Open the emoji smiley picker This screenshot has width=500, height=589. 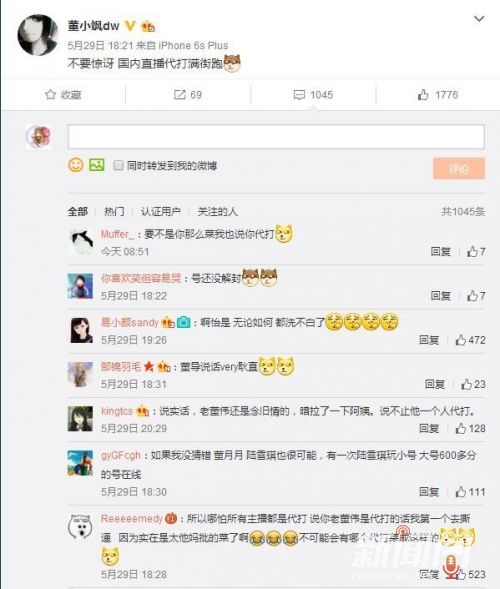coord(76,165)
